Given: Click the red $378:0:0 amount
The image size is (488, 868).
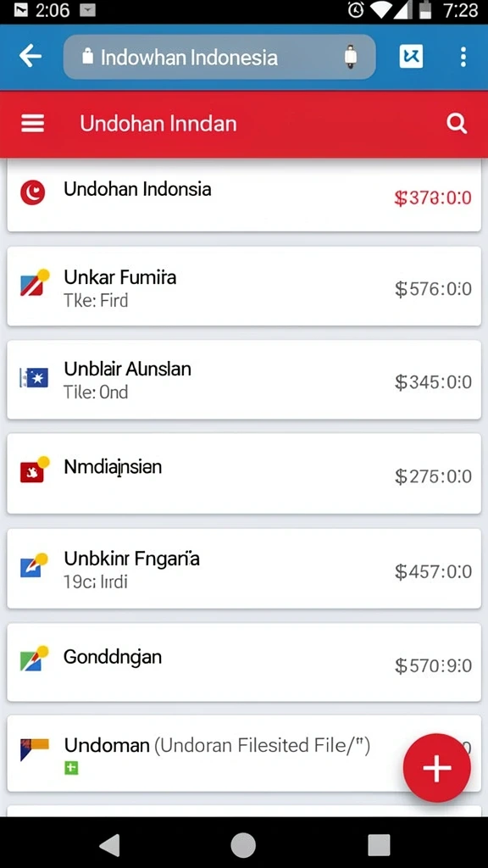Looking at the screenshot, I should pyautogui.click(x=433, y=198).
